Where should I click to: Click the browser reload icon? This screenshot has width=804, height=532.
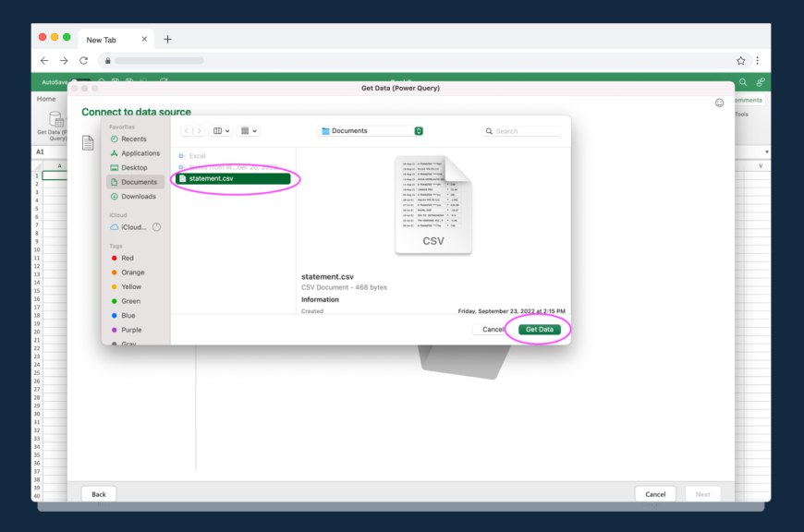click(84, 60)
